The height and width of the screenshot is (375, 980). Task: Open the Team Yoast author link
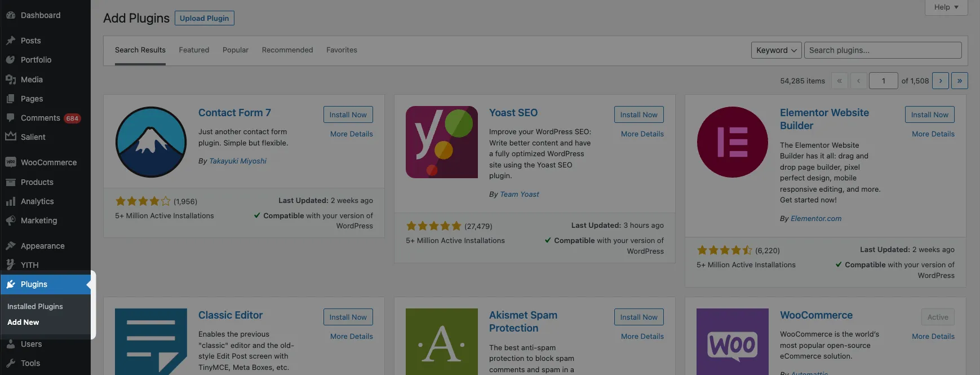520,195
